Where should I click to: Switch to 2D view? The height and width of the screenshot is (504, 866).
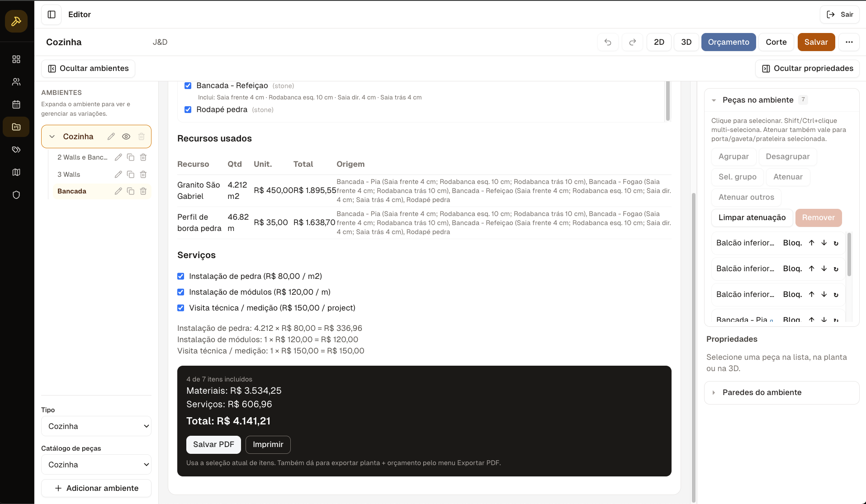click(x=659, y=42)
